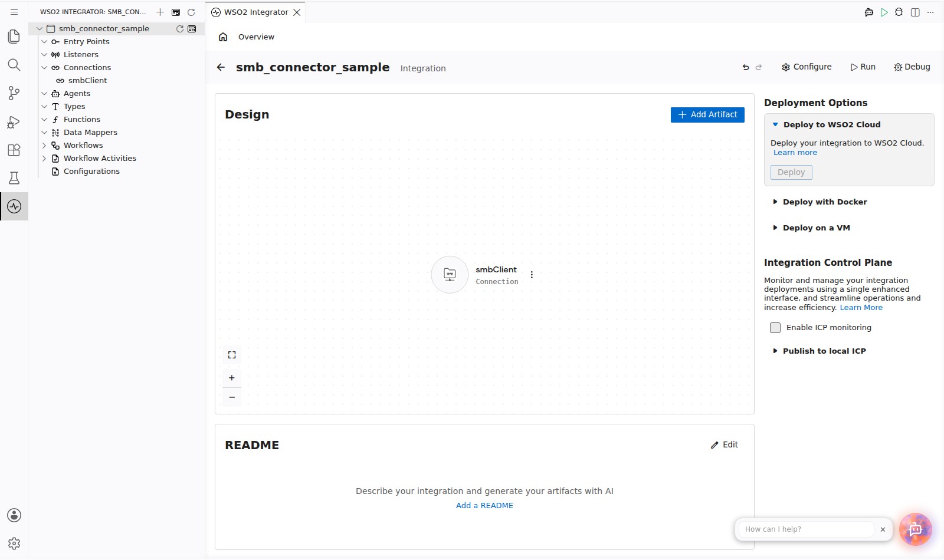This screenshot has width=944, height=560.
Task: Click the Debug button in header
Action: click(912, 67)
